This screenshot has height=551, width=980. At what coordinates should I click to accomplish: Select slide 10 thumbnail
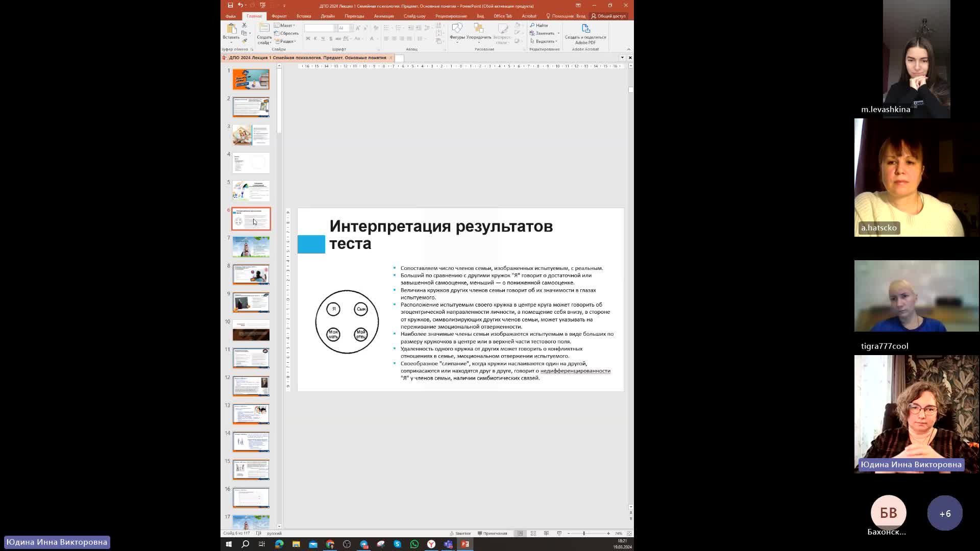tap(251, 330)
